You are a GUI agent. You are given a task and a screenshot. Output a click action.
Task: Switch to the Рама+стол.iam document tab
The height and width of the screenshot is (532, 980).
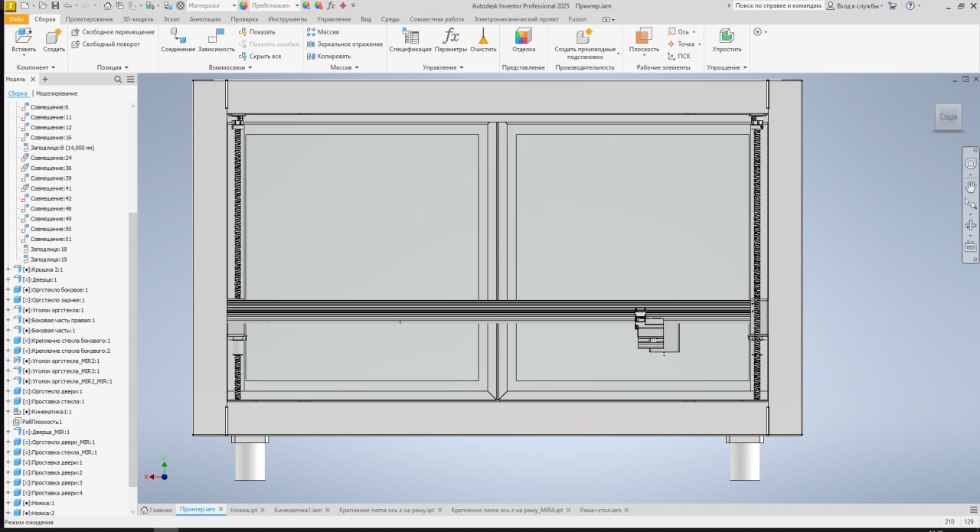[x=602, y=510]
